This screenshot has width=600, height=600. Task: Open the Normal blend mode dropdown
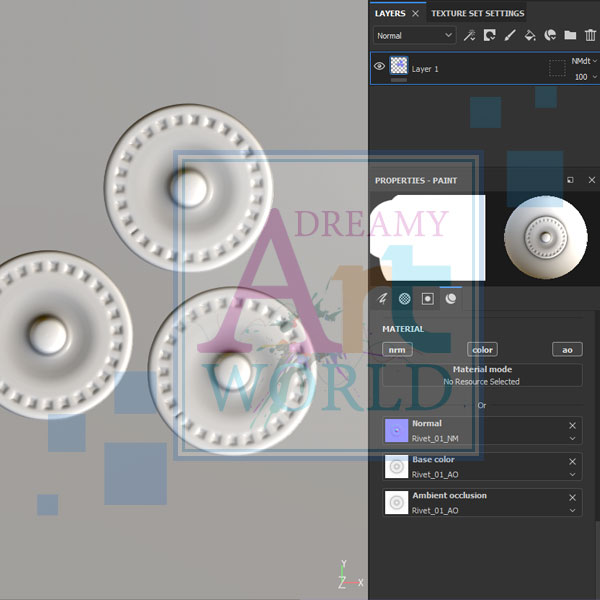413,35
